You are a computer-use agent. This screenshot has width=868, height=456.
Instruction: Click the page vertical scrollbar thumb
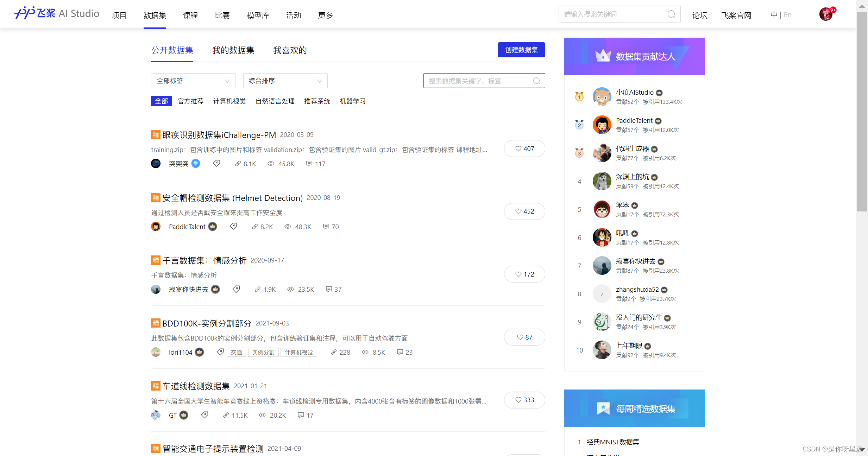pos(862,111)
